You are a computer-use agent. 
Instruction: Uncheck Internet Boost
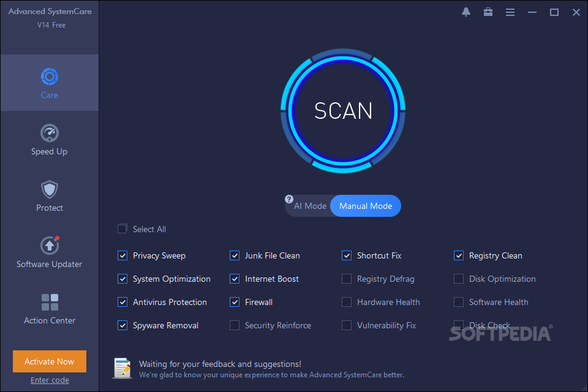click(235, 279)
